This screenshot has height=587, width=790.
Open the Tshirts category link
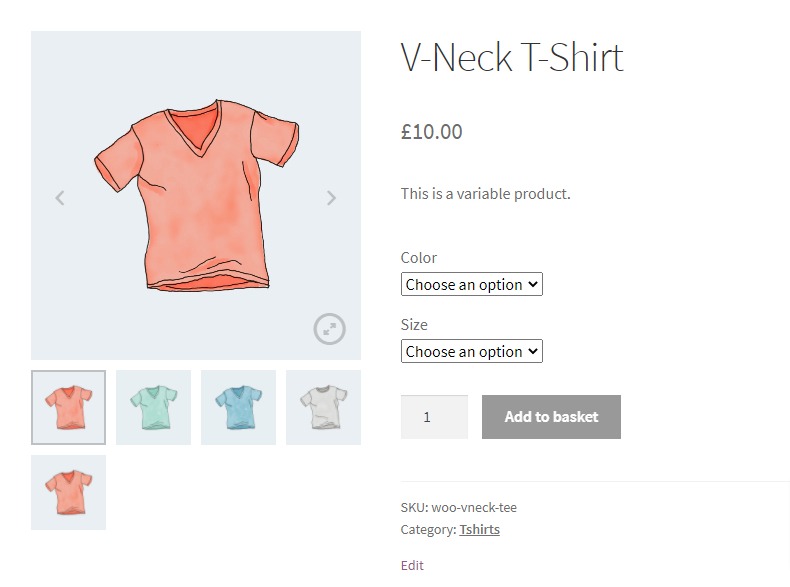[x=479, y=530]
